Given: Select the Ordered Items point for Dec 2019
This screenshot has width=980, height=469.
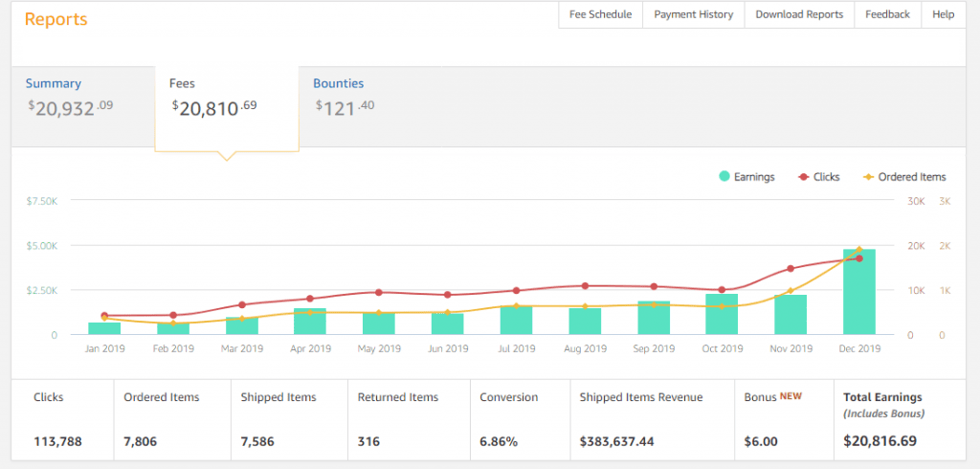Looking at the screenshot, I should tap(858, 249).
